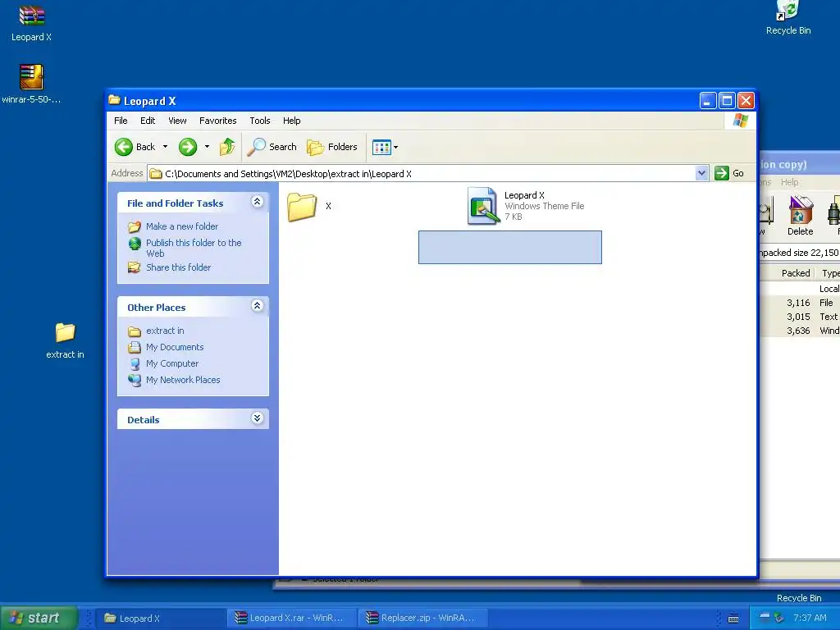
Task: Open the File menu
Action: [x=121, y=121]
